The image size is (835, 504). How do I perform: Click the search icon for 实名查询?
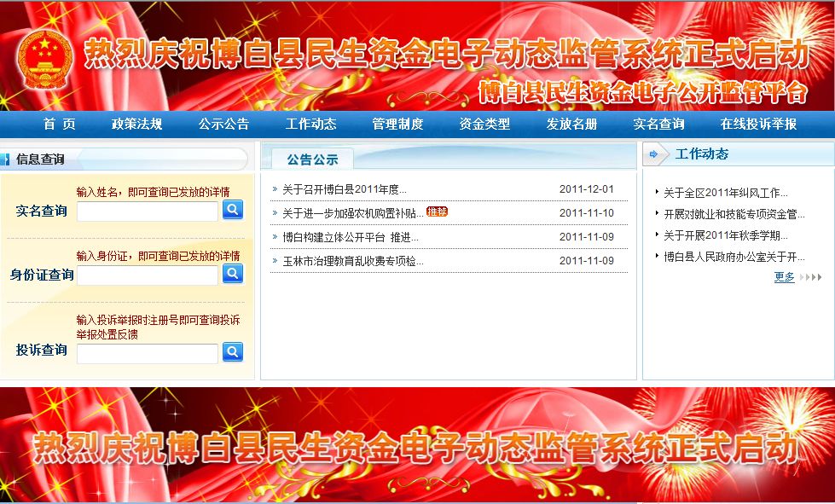(233, 210)
